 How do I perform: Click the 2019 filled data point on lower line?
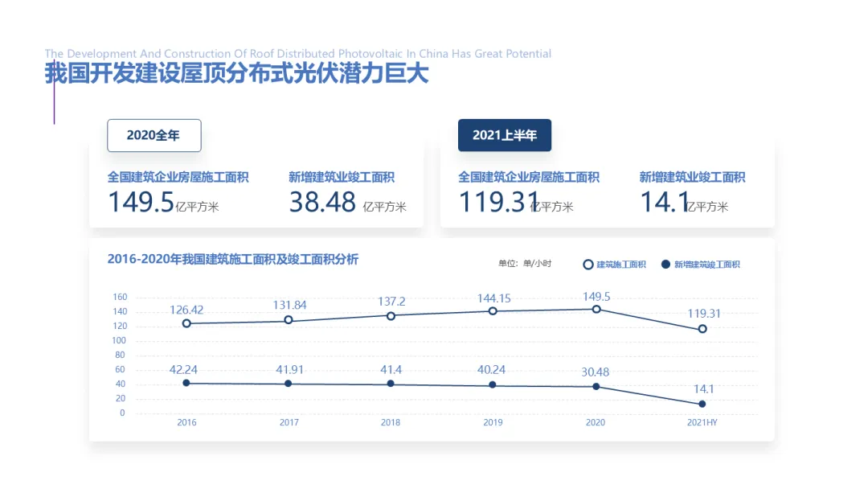493,385
